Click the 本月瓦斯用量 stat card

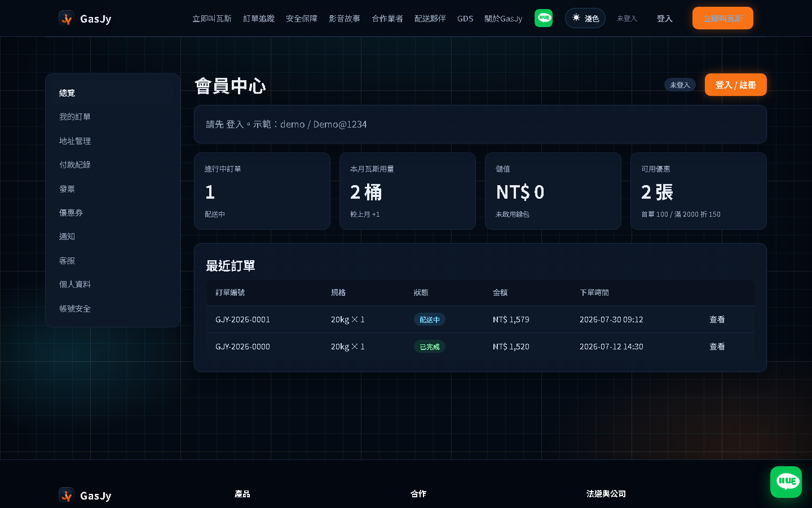[408, 191]
